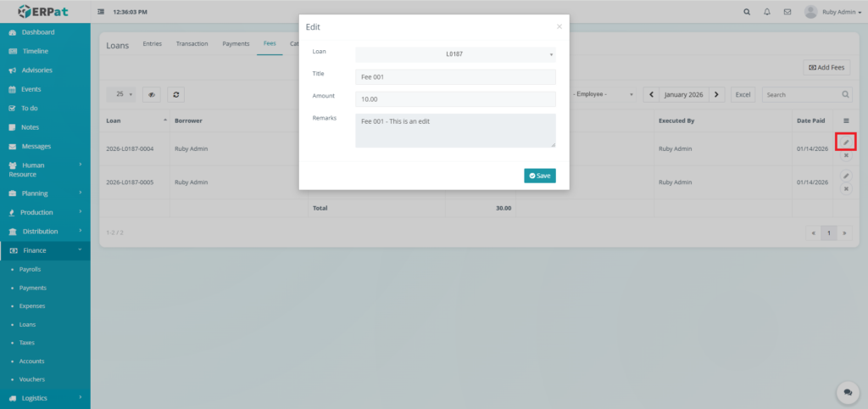Image resolution: width=868 pixels, height=409 pixels.
Task: Open Taxes under Finance
Action: pyautogui.click(x=26, y=343)
